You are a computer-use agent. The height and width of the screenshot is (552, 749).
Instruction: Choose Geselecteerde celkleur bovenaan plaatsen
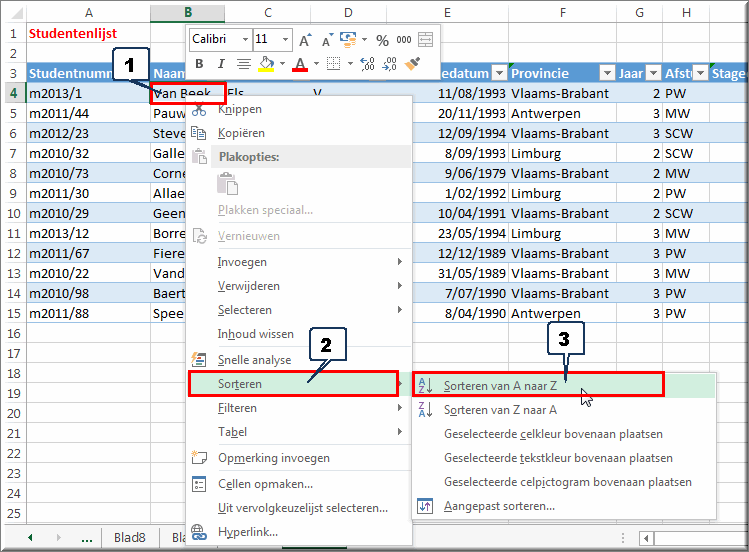pyautogui.click(x=564, y=434)
